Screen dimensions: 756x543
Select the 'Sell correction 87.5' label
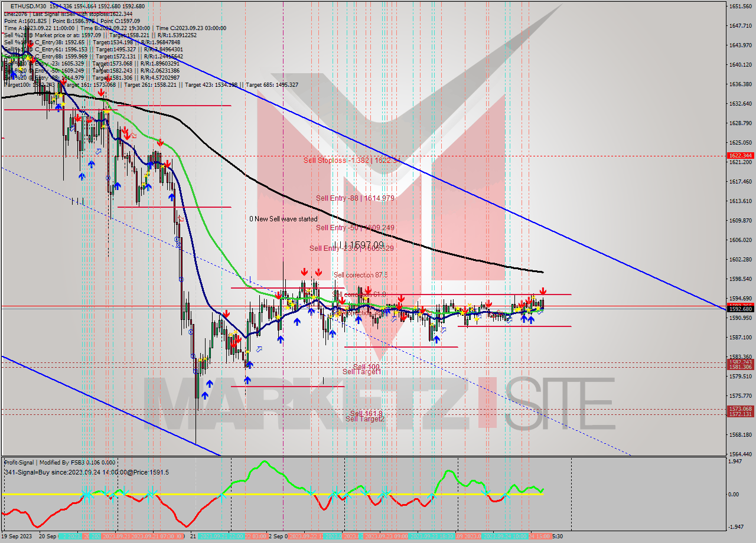[360, 275]
